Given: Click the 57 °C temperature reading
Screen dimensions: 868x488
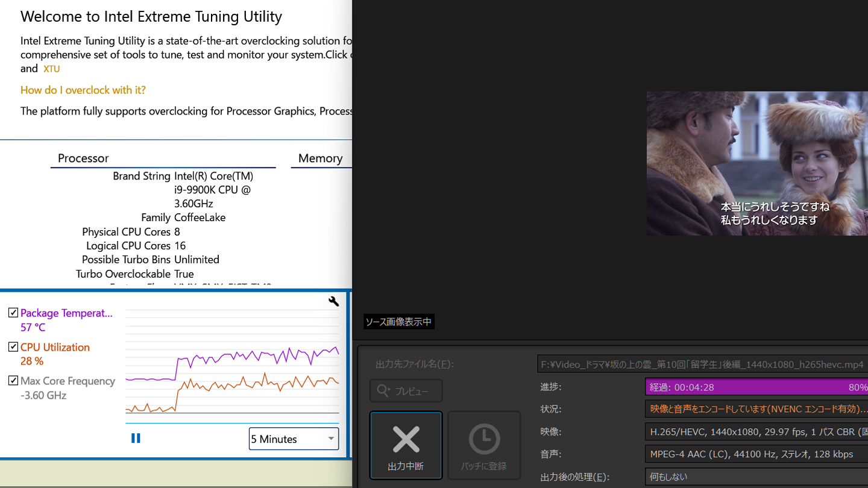Looking at the screenshot, I should tap(33, 327).
